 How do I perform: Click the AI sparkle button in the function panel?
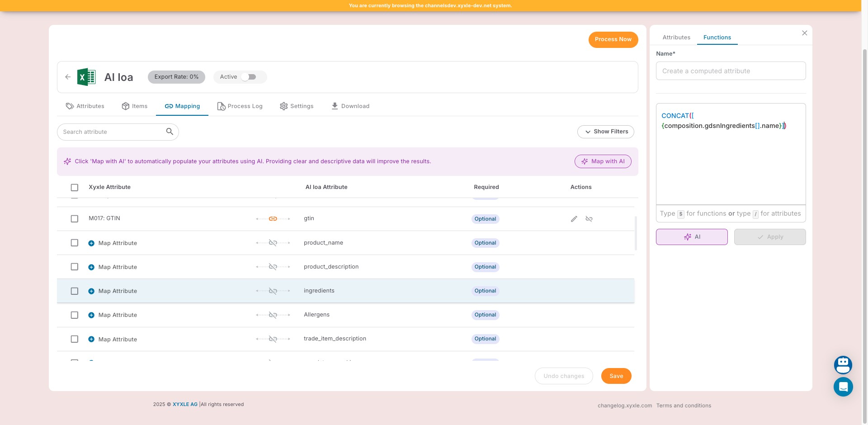pyautogui.click(x=691, y=236)
